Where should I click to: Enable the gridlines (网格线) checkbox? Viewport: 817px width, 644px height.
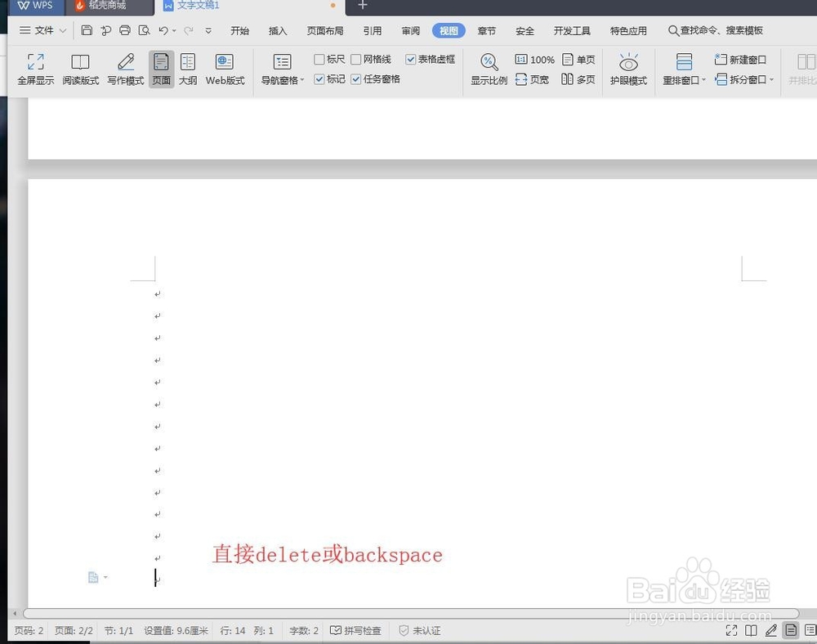356,60
